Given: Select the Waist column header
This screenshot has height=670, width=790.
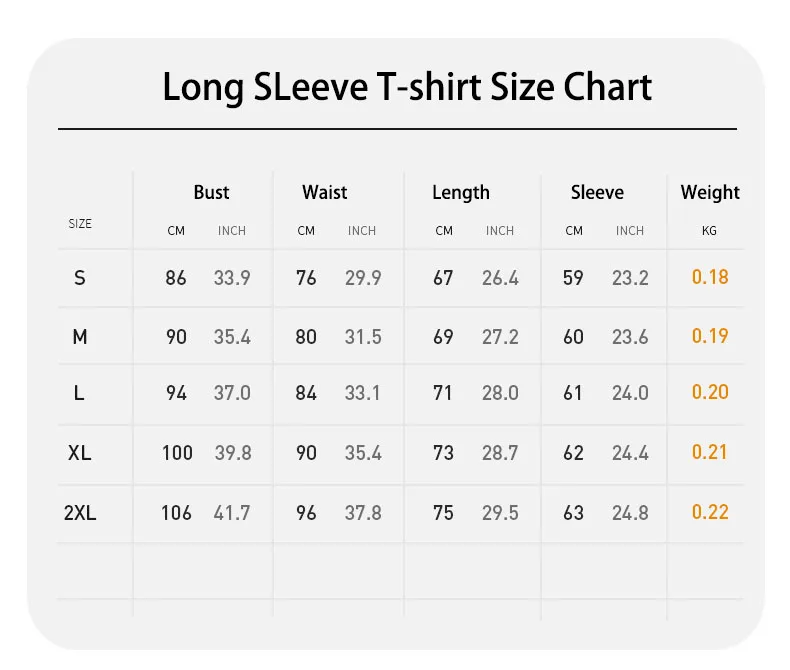Looking at the screenshot, I should click(324, 192).
